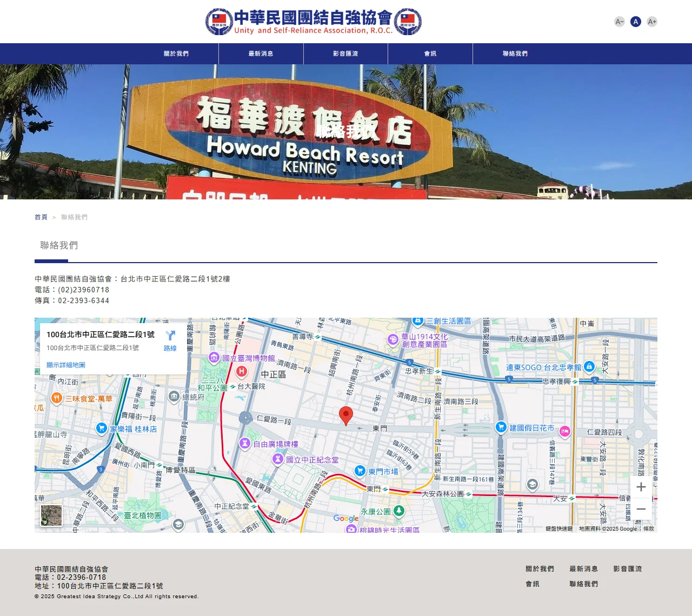Open the 聯絡我們 navigation menu
692x616 pixels.
[515, 53]
